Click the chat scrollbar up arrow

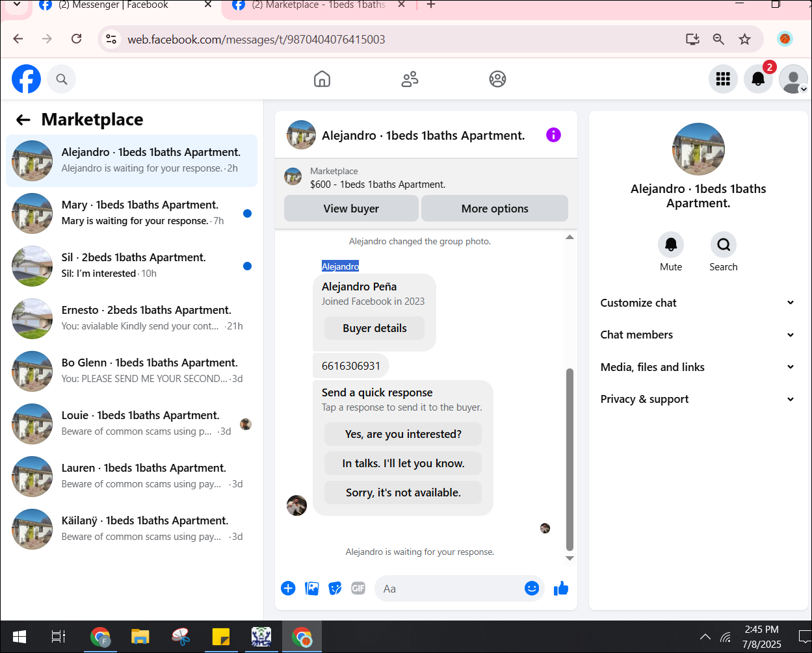click(570, 237)
